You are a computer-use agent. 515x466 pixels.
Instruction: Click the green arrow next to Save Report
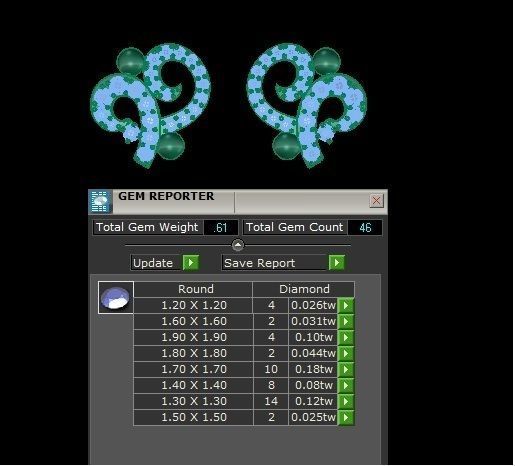337,263
